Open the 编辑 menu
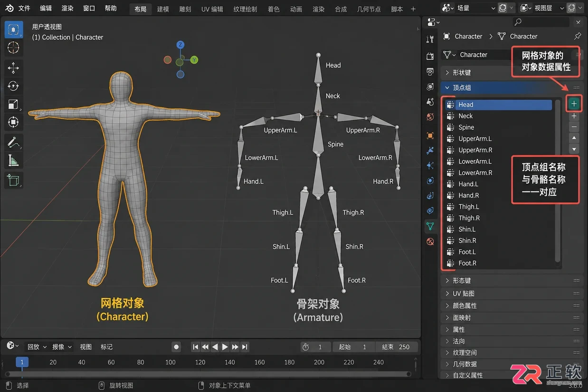Screen dimensions: 588x392 46,8
